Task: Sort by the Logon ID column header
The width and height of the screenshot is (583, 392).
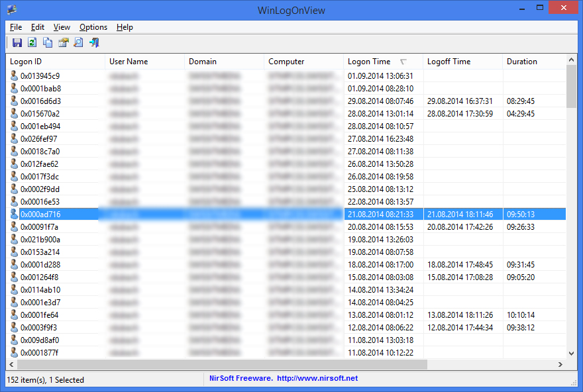Action: (56, 62)
